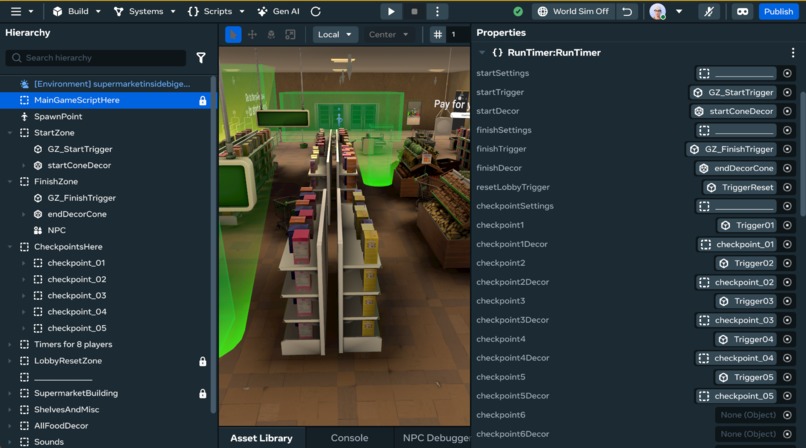Click the green status check icon
Viewport: 806px width, 448px height.
[518, 11]
